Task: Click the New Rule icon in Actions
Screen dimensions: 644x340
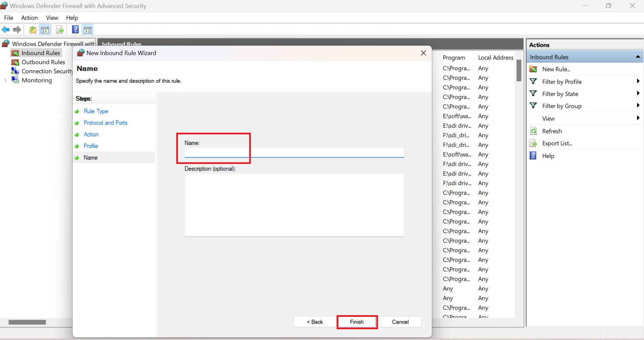Action: pos(533,69)
